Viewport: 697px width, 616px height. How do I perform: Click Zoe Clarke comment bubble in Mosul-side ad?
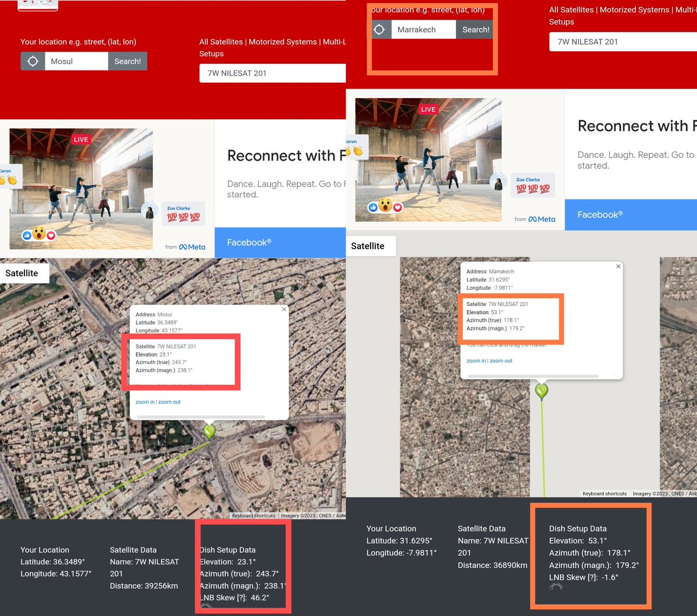pyautogui.click(x=183, y=213)
